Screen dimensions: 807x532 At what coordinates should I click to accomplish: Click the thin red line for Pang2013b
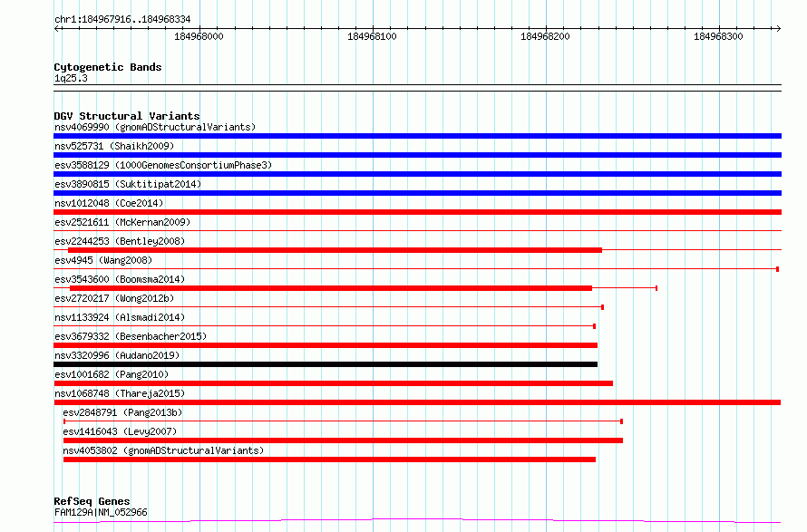point(343,421)
